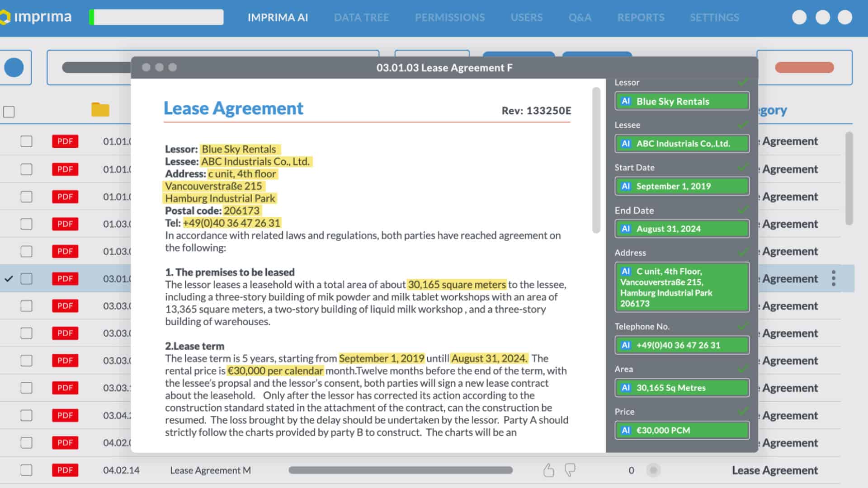This screenshot has height=488, width=868.
Task: Click the AI badge beside Blue Sky Rentals
Action: 626,101
